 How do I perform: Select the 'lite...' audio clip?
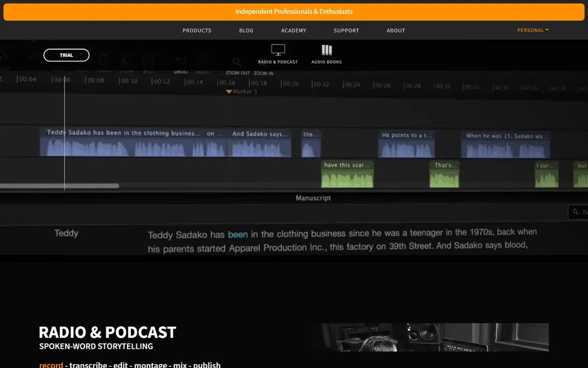[x=311, y=143]
